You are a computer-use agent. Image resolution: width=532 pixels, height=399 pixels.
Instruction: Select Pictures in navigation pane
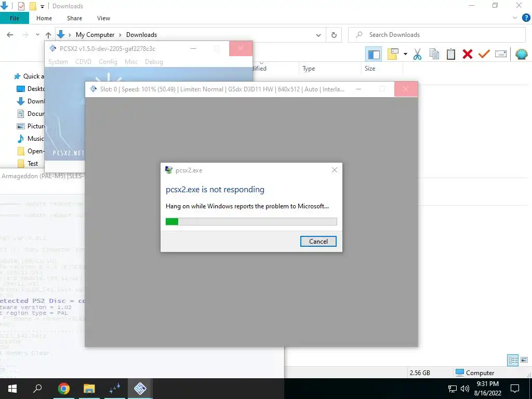31,126
